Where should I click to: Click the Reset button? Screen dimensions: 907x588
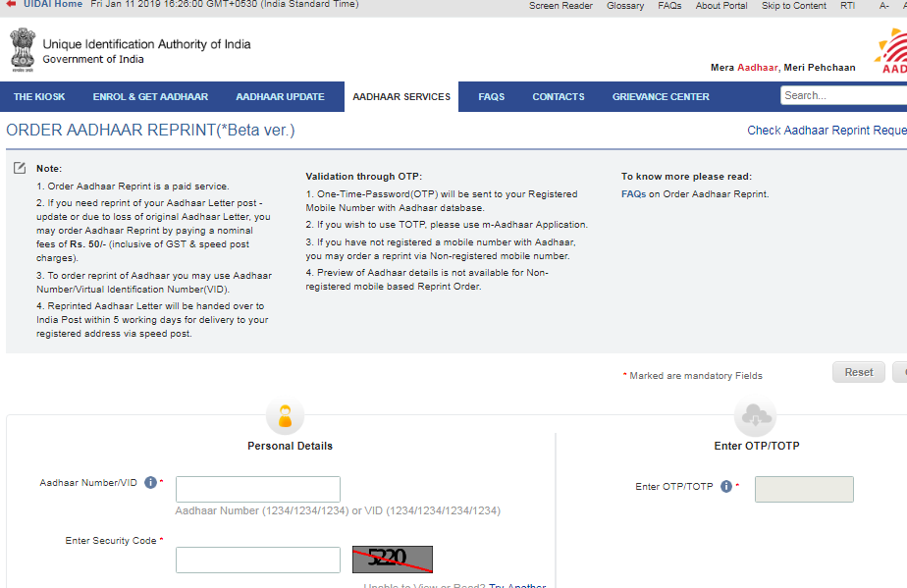click(858, 372)
